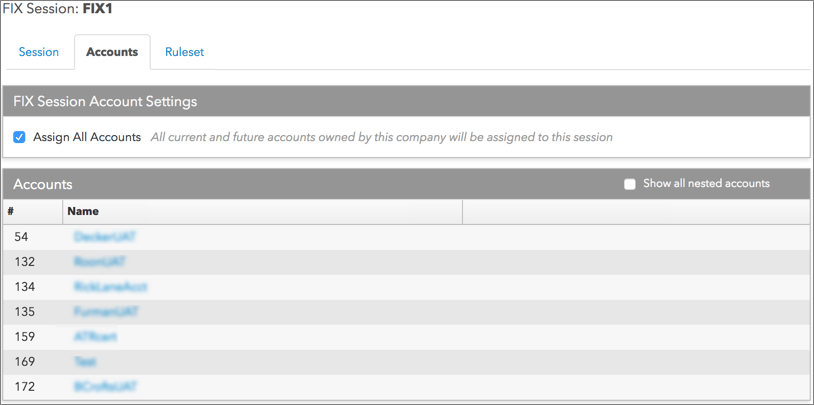Select the account number 134 cell
Image resolution: width=814 pixels, height=405 pixels.
point(24,287)
